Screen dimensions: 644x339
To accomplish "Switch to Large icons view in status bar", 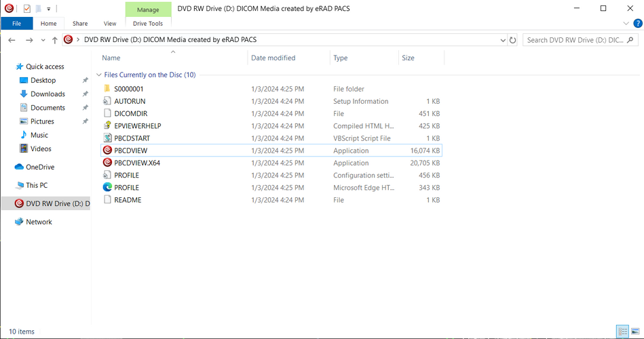I will (x=635, y=331).
